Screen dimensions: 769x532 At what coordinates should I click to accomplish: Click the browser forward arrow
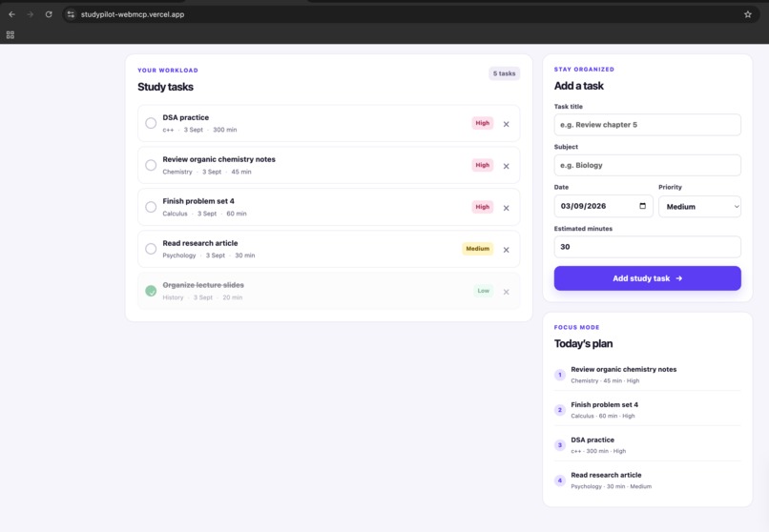pos(31,14)
